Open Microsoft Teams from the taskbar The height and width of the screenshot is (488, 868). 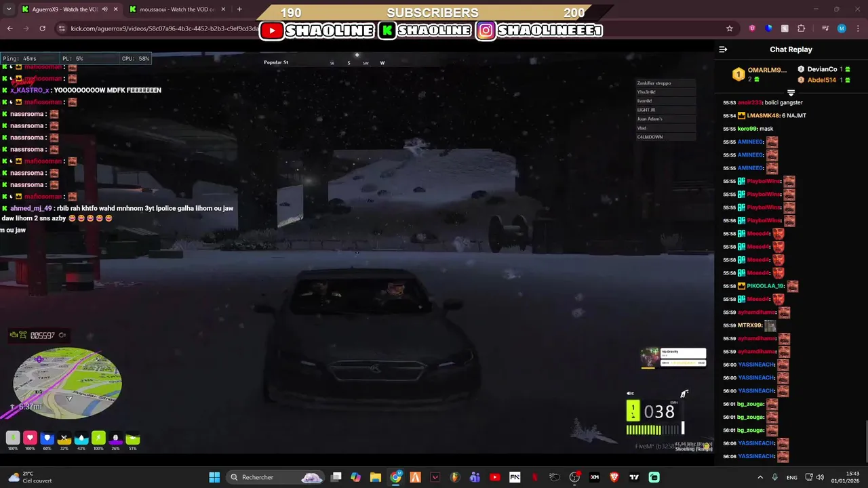[x=475, y=477]
